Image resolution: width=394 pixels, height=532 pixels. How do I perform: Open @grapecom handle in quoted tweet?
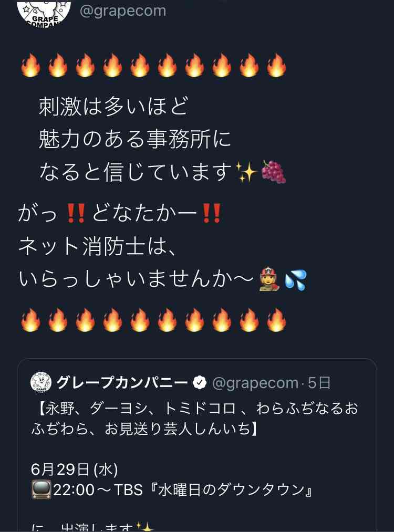tap(255, 383)
